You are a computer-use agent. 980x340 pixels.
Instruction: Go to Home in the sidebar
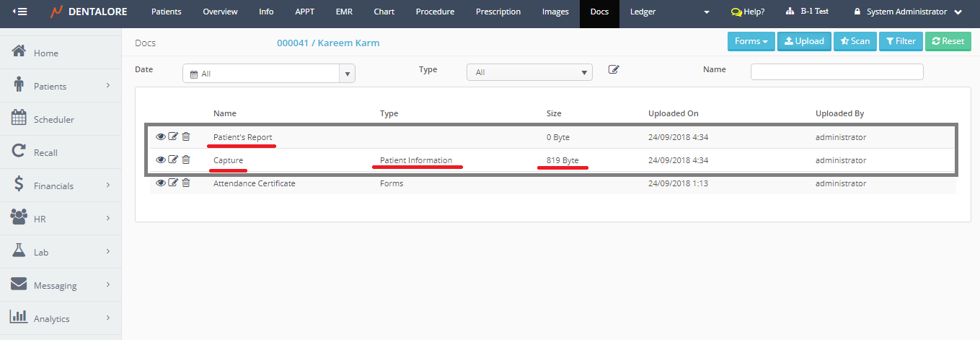click(x=46, y=53)
